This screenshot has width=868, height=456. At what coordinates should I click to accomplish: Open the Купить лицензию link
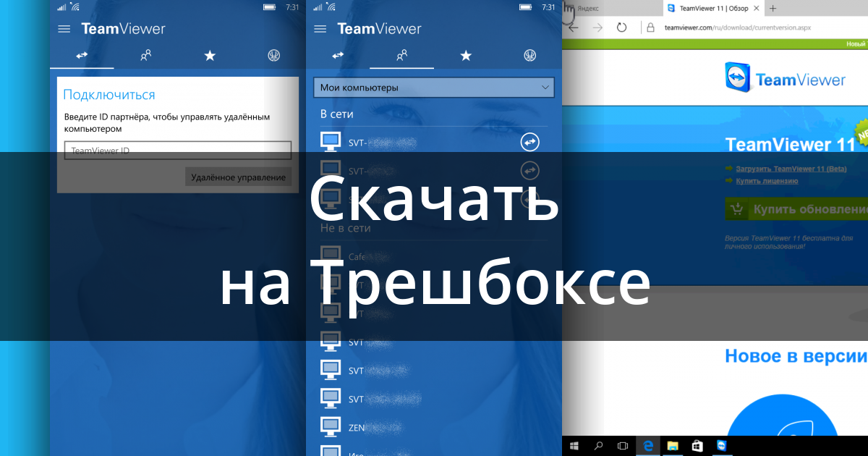(767, 181)
